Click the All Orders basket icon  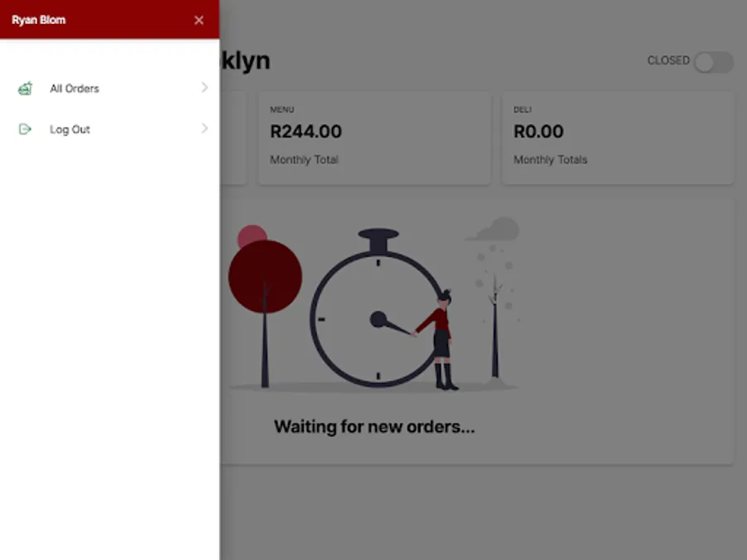coord(25,88)
